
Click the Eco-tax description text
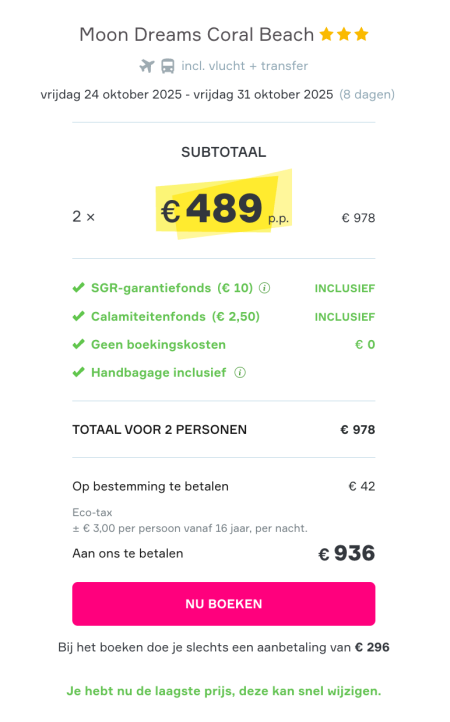(190, 520)
